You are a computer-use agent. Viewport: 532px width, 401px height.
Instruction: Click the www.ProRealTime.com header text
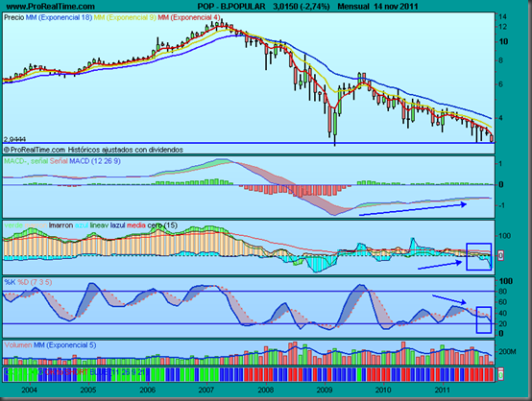coord(51,7)
